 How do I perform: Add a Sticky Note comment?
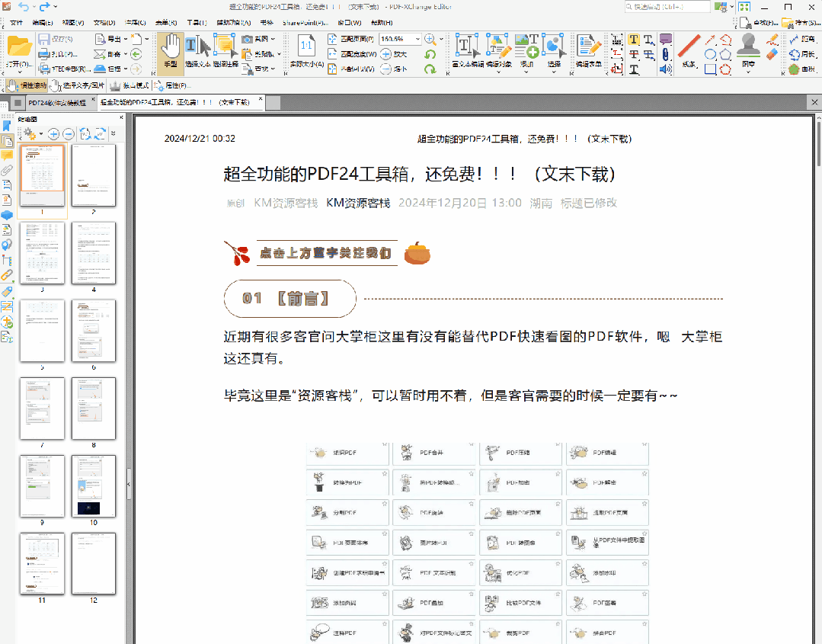point(665,40)
